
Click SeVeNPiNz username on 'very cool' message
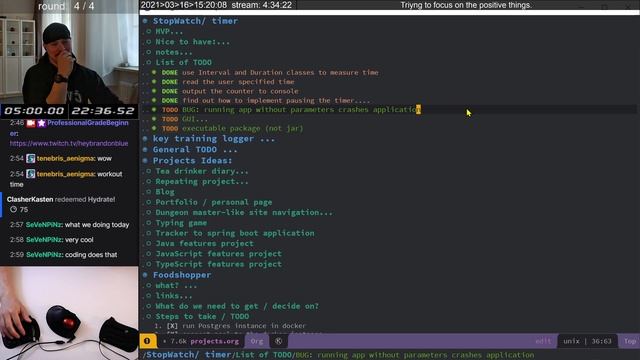click(x=44, y=240)
